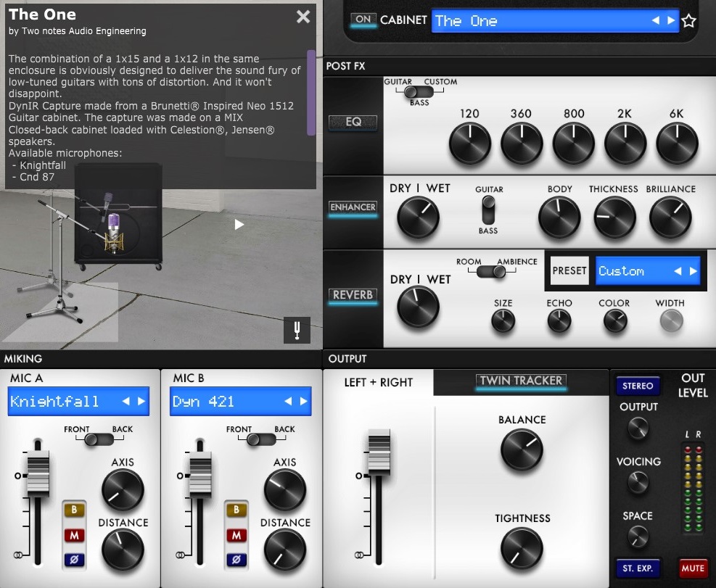Open the reverb preset Custom display
Screen dimensions: 716x588
(x=648, y=271)
